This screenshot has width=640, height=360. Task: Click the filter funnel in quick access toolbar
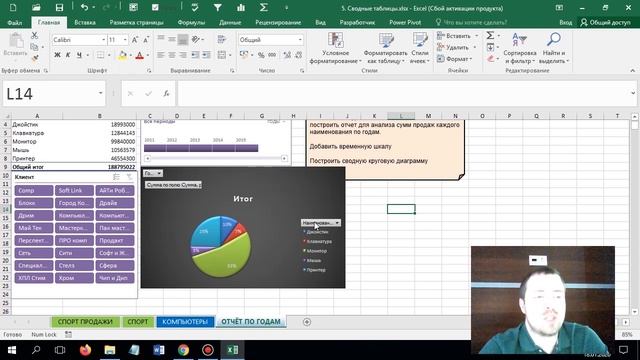click(218, 8)
